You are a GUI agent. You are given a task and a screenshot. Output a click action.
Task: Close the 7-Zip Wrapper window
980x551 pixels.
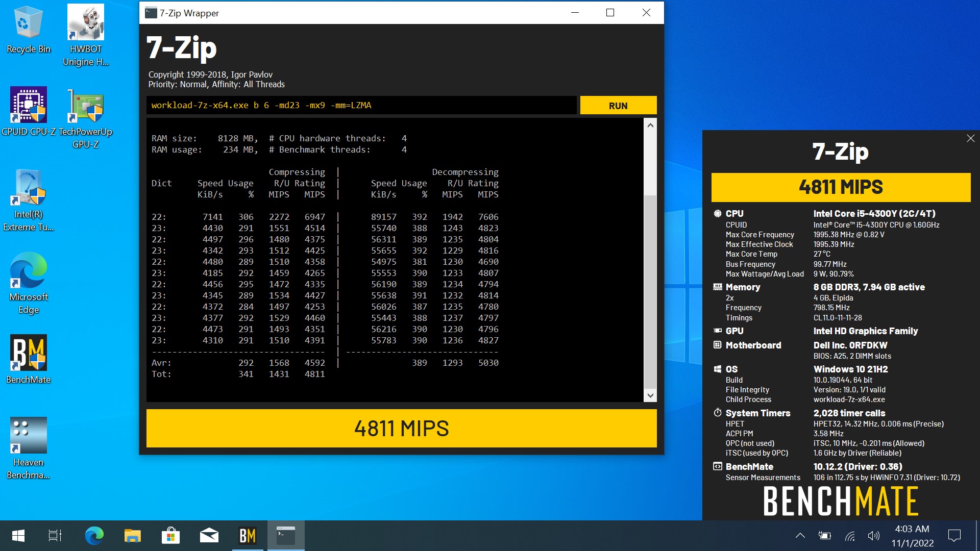tap(646, 13)
